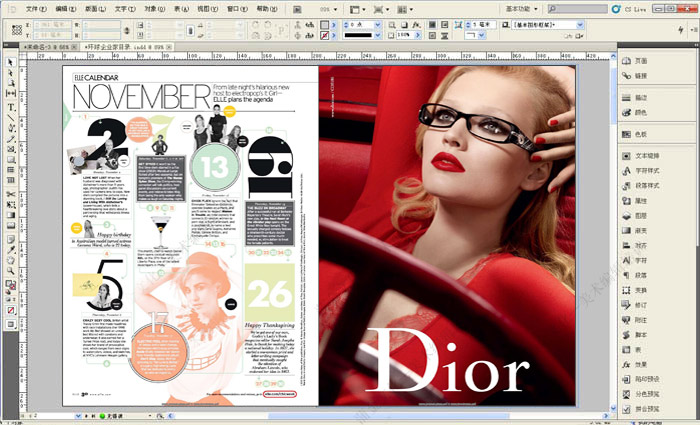Select the Hand tool
Image resolution: width=700 pixels, height=425 pixels.
(11, 261)
